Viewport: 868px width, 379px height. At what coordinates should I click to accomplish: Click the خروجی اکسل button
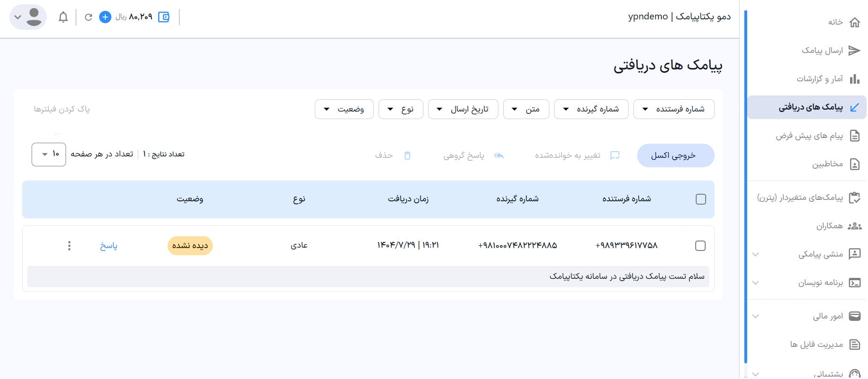pos(675,155)
